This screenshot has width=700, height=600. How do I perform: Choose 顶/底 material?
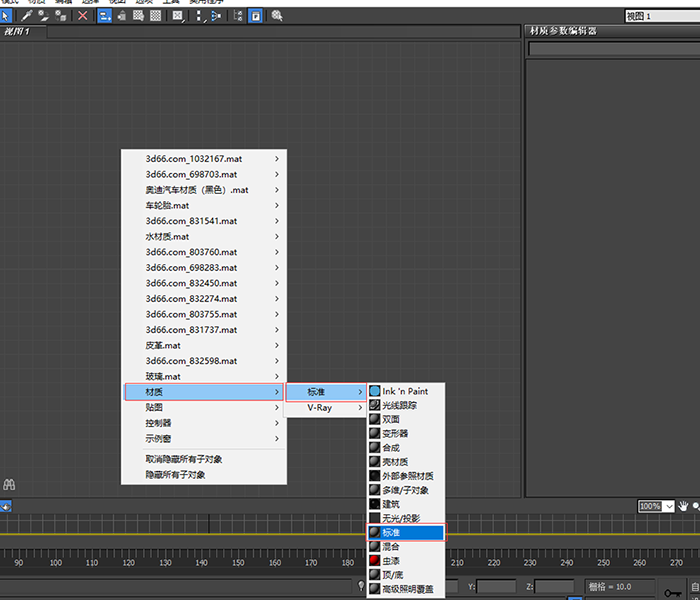click(x=406, y=575)
